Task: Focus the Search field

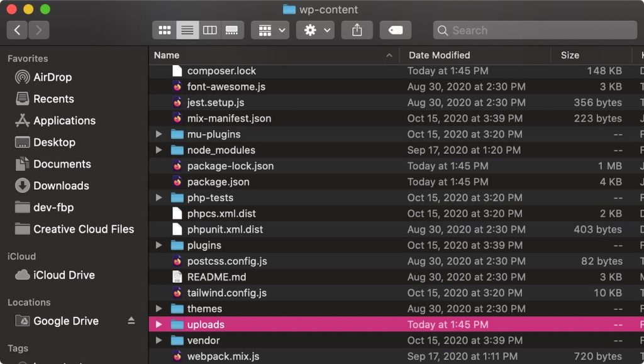Action: pyautogui.click(x=535, y=30)
